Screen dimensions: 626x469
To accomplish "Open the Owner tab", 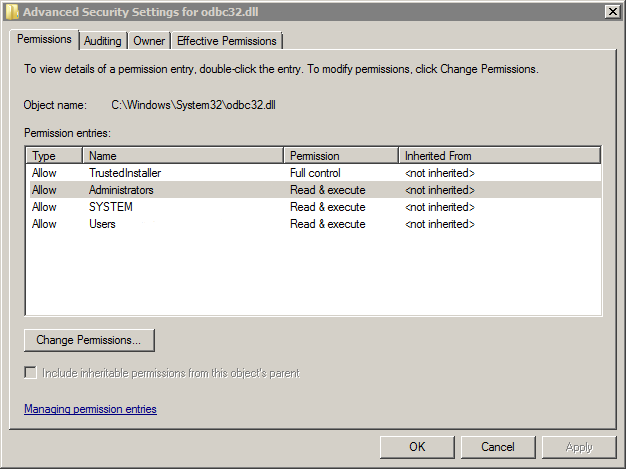I will [149, 41].
